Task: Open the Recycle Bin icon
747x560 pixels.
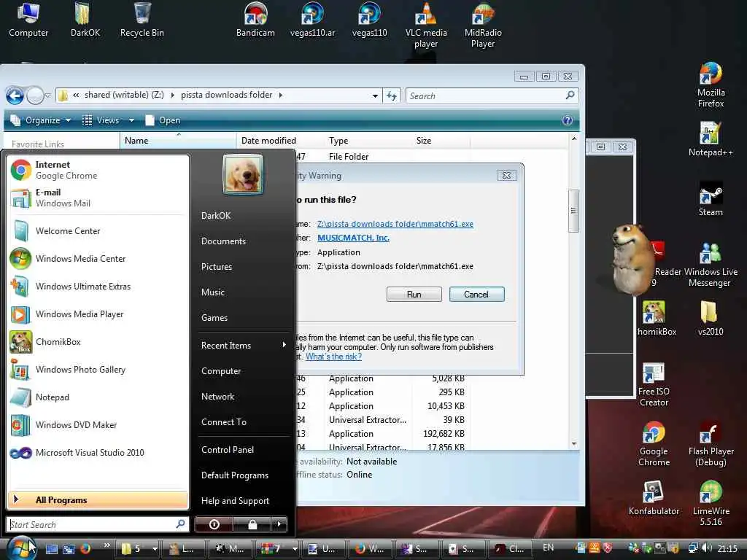Action: pyautogui.click(x=142, y=19)
